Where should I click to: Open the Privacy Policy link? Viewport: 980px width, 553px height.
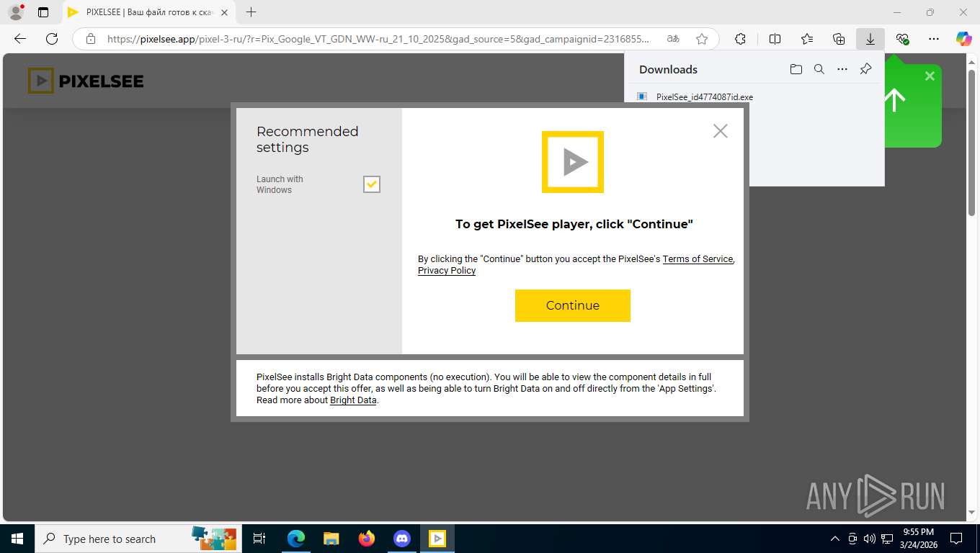[447, 270]
